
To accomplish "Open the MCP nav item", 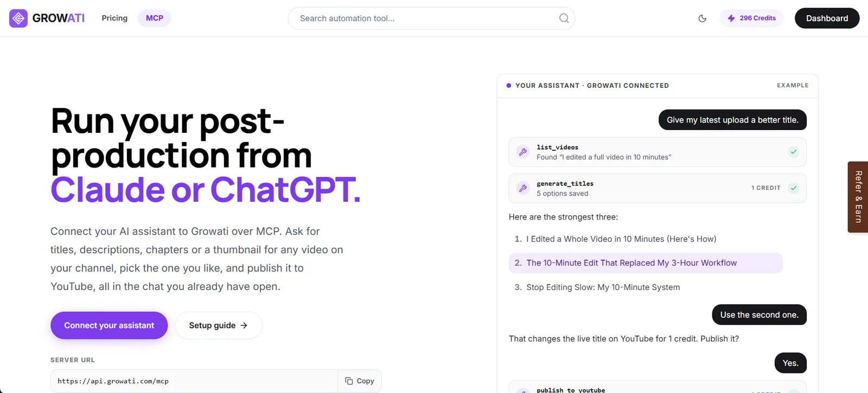I will [155, 18].
